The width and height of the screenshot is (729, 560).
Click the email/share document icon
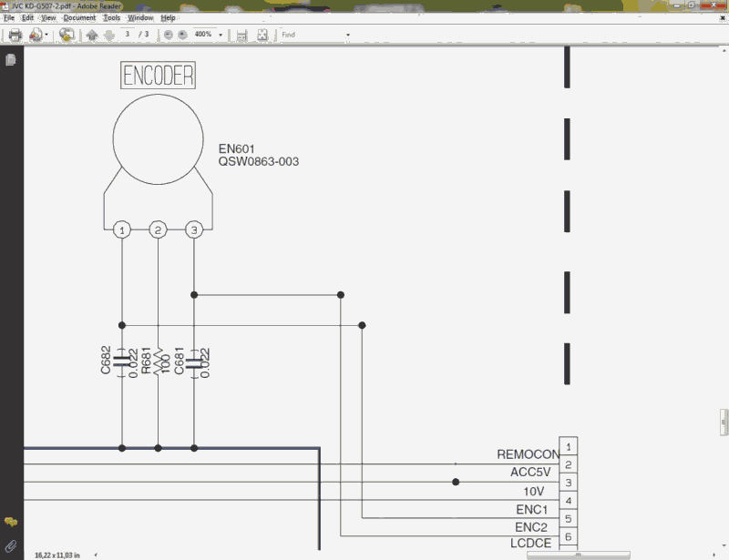(x=36, y=35)
